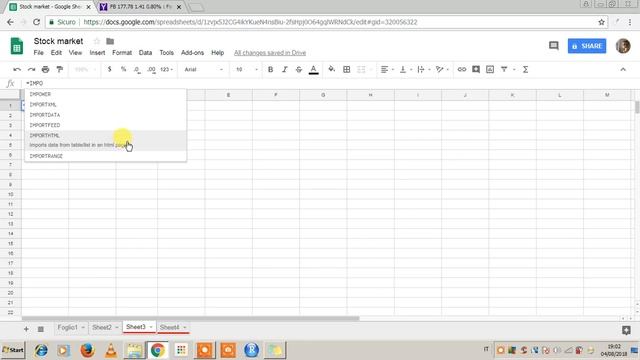
Task: Open vertical align dropdown
Action: [x=405, y=69]
